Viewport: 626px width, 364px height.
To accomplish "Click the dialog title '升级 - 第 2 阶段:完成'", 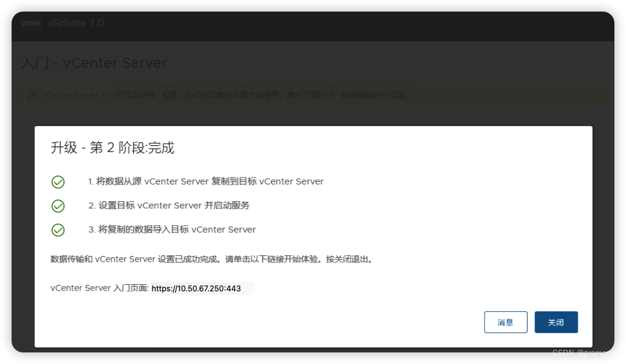I will coord(113,148).
